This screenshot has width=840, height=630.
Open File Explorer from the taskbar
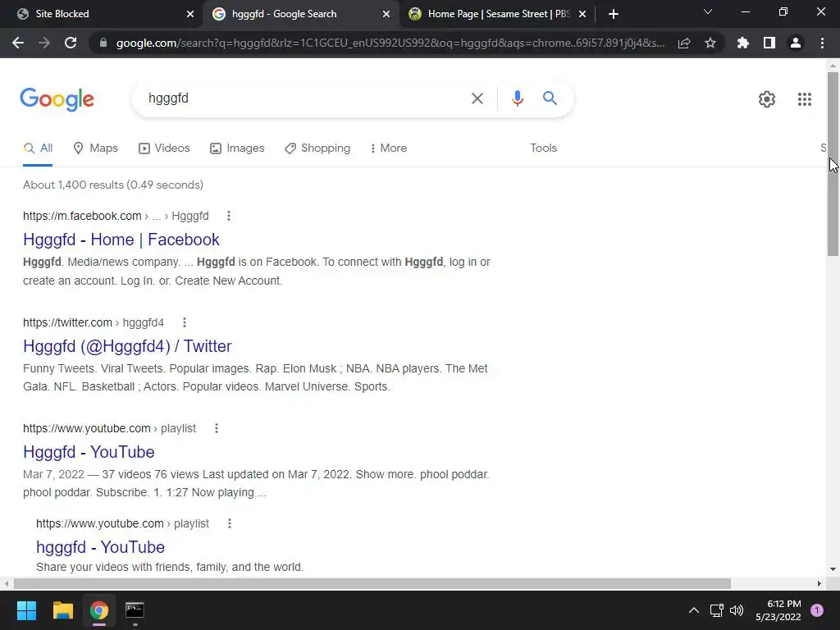[62, 610]
